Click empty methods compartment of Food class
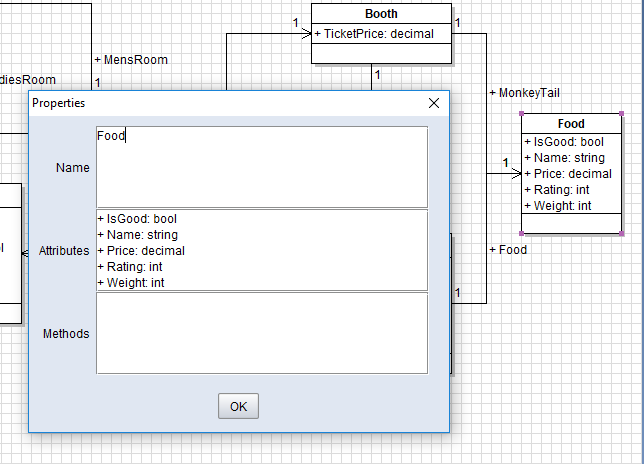The image size is (644, 464). point(571,223)
